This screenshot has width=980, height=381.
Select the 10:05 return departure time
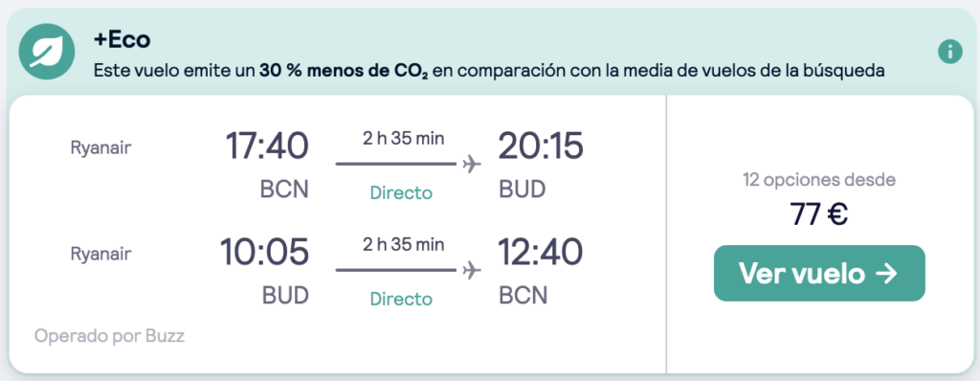coord(264,252)
